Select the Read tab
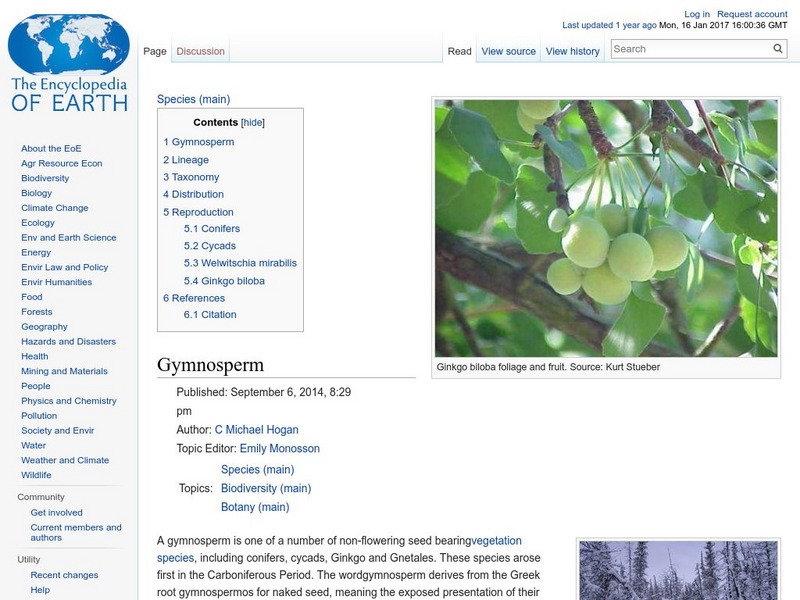 459,51
